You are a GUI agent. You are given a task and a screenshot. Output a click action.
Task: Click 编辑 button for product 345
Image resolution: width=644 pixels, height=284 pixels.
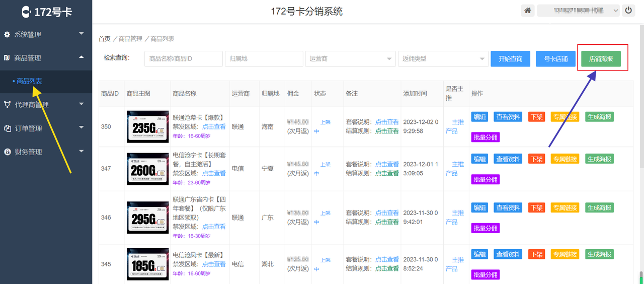pos(479,254)
